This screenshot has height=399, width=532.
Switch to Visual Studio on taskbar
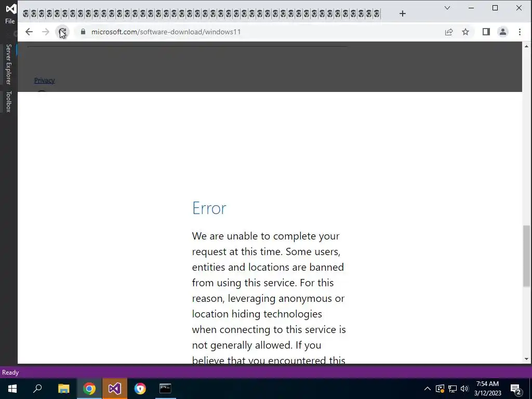pos(115,389)
